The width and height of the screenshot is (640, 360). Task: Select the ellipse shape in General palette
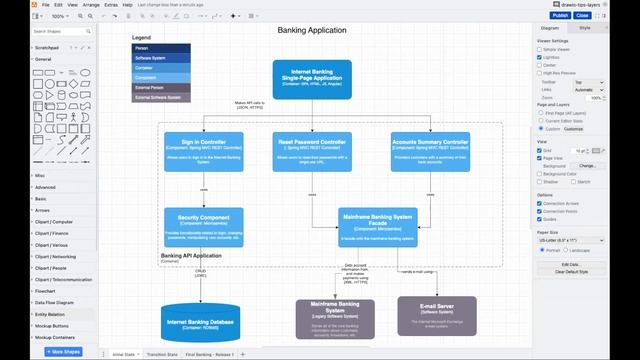click(x=85, y=73)
